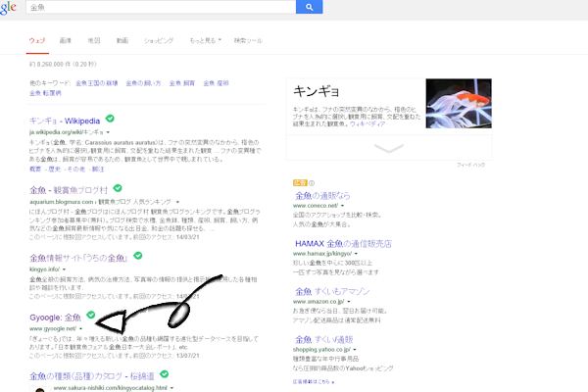Image resolution: width=588 pixels, height=392 pixels.
Task: Click ウィキペディア link in knowledge panel
Action: (367, 123)
